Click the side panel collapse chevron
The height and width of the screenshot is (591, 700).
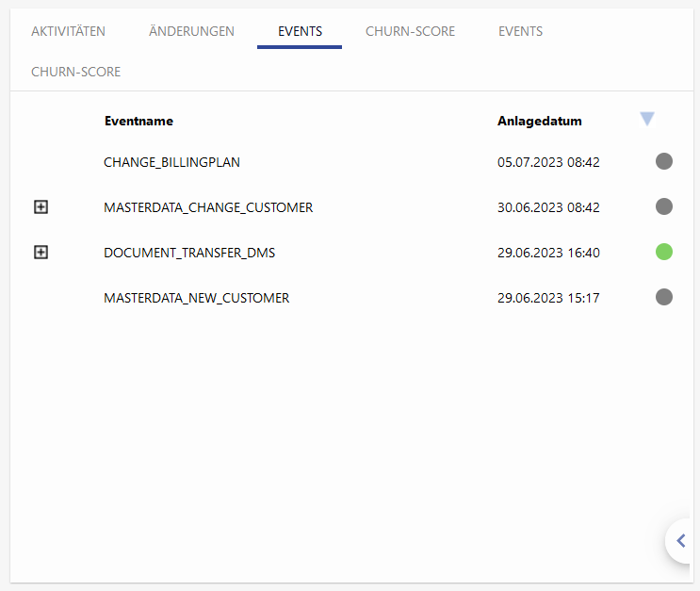coord(681,541)
